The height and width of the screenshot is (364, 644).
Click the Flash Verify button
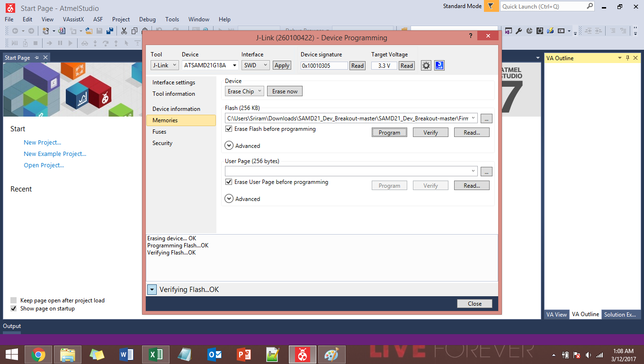pos(430,133)
